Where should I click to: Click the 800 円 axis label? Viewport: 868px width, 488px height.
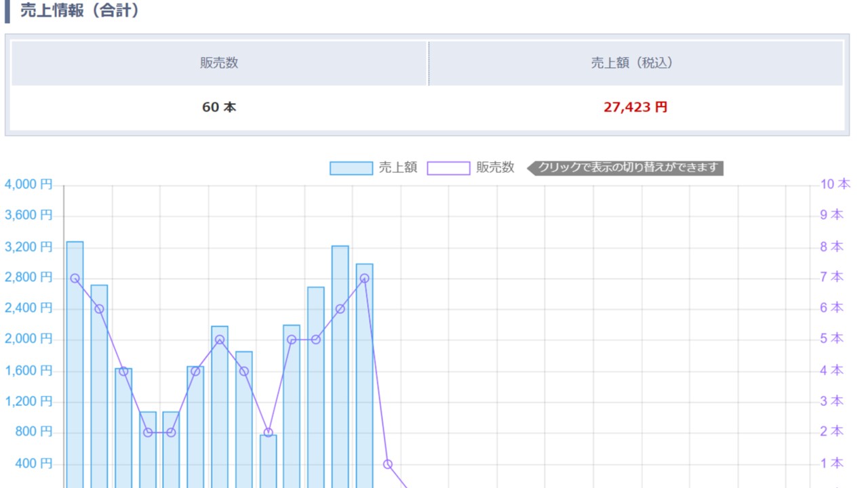click(x=34, y=432)
